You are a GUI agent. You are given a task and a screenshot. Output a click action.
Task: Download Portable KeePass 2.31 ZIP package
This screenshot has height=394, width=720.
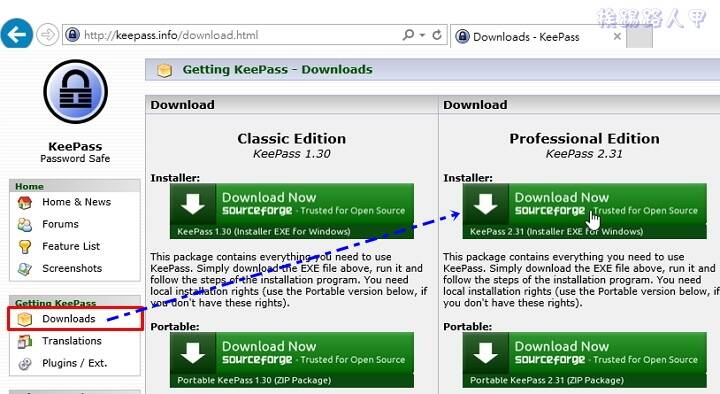(x=584, y=360)
